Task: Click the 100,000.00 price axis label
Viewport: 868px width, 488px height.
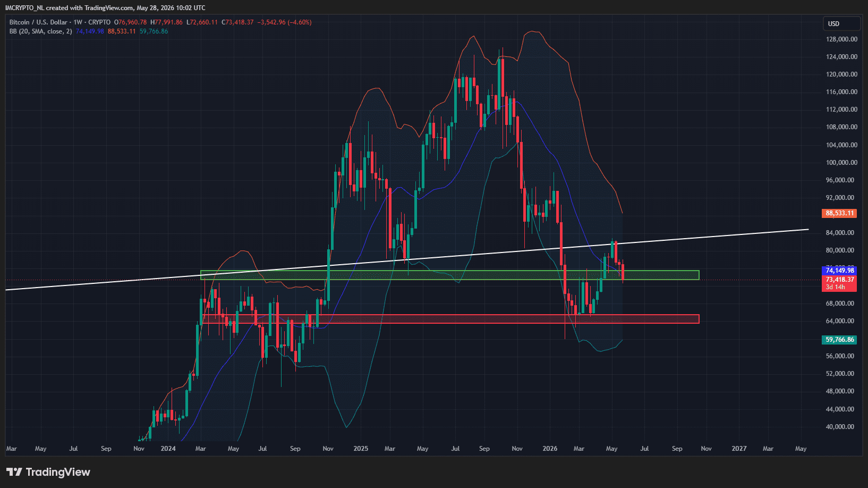Action: (x=841, y=163)
